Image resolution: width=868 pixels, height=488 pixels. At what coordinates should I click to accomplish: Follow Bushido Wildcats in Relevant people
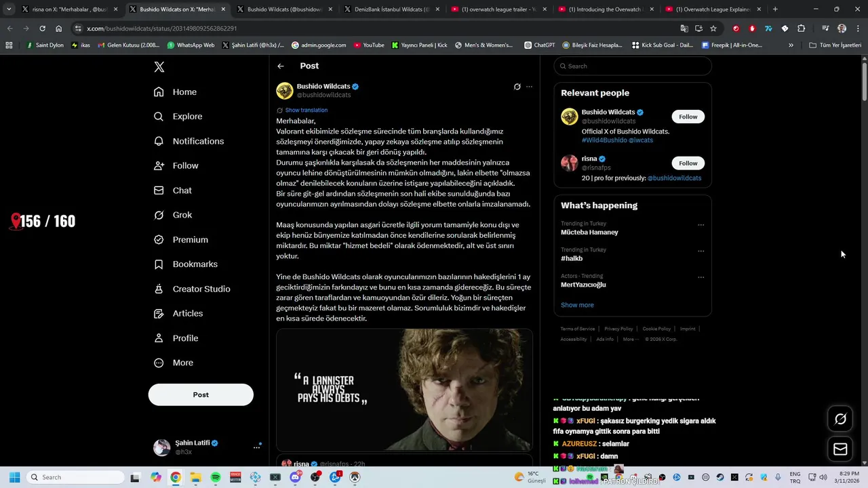688,117
